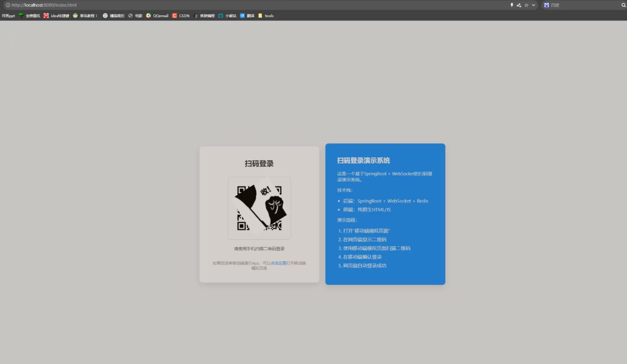The height and width of the screenshot is (364, 627).
Task: Open the 炼狱编程 bookmark
Action: point(204,16)
